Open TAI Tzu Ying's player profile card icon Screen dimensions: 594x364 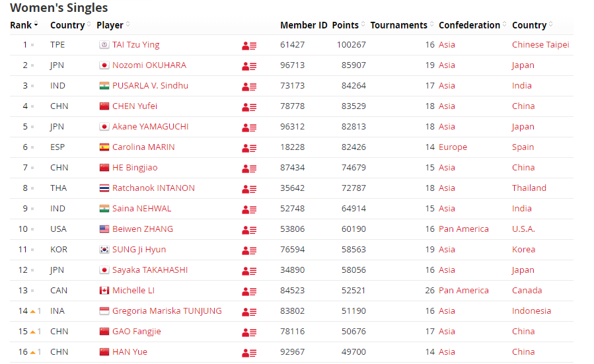pos(249,46)
